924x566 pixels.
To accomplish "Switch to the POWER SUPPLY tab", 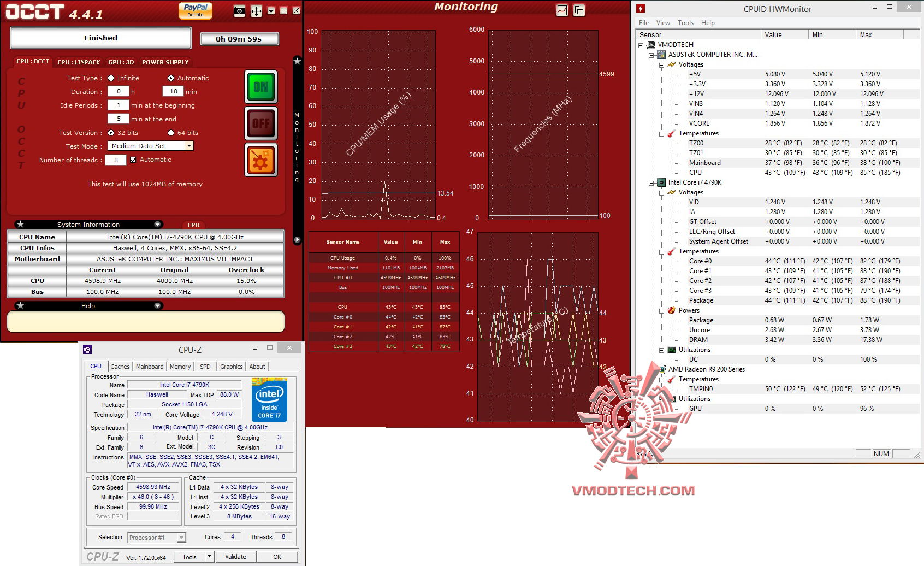I will click(165, 62).
